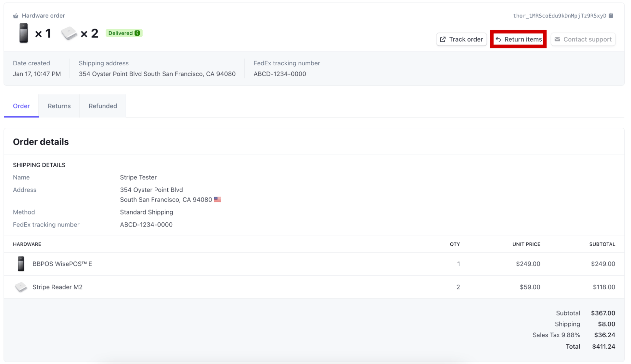631x364 pixels.
Task: Click the Stripe Reader M2 row thumbnail
Action: pos(21,287)
